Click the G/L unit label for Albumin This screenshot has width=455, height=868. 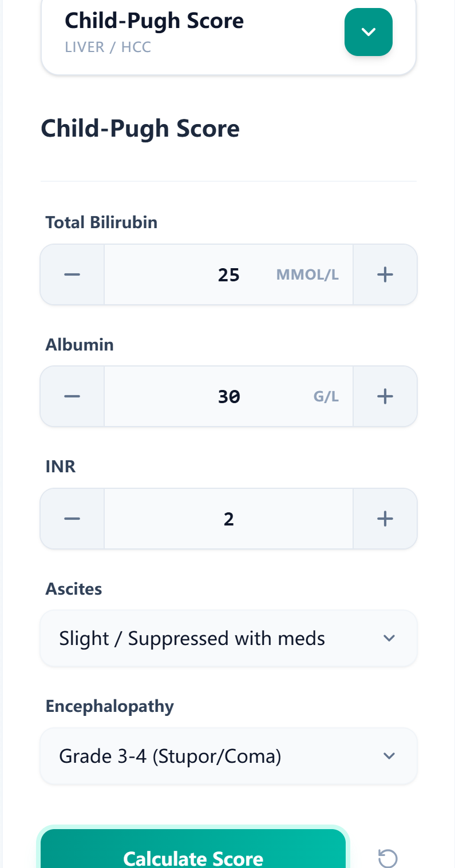coord(326,396)
